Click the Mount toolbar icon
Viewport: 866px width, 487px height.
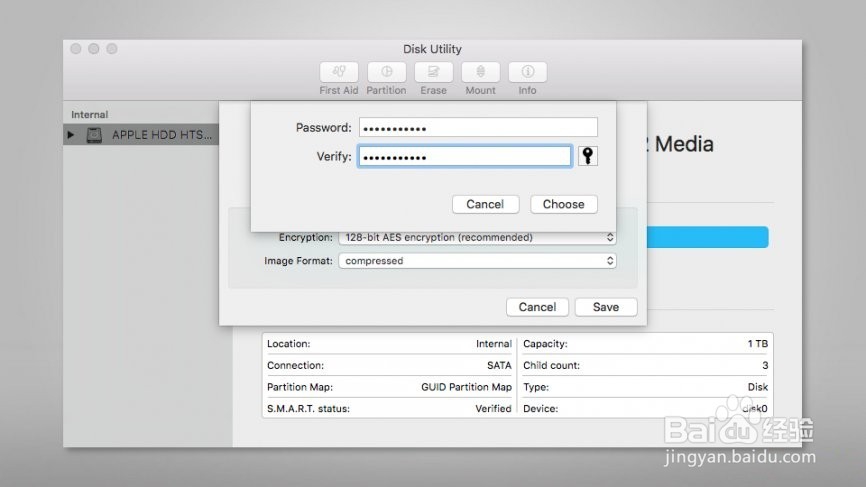pos(480,72)
